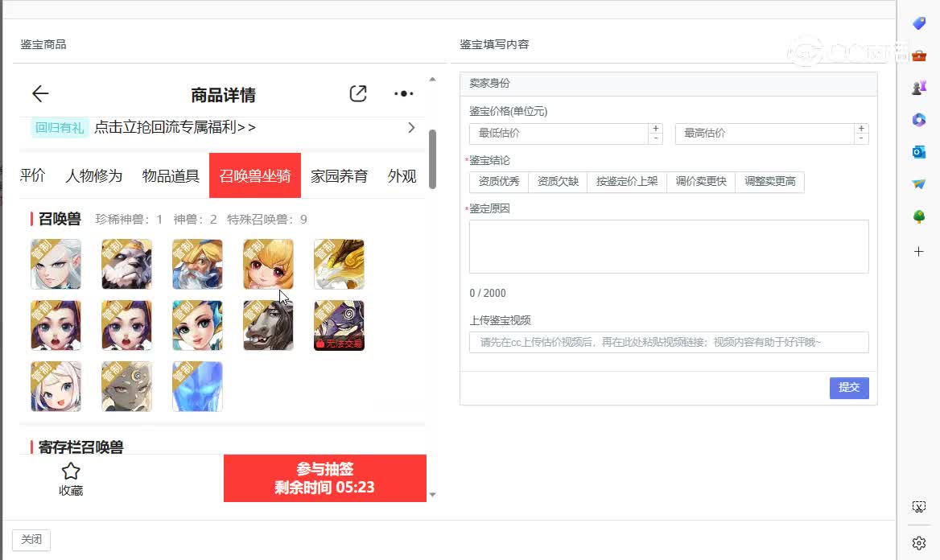Click the scrollbar up arrow of product panel

(432, 79)
